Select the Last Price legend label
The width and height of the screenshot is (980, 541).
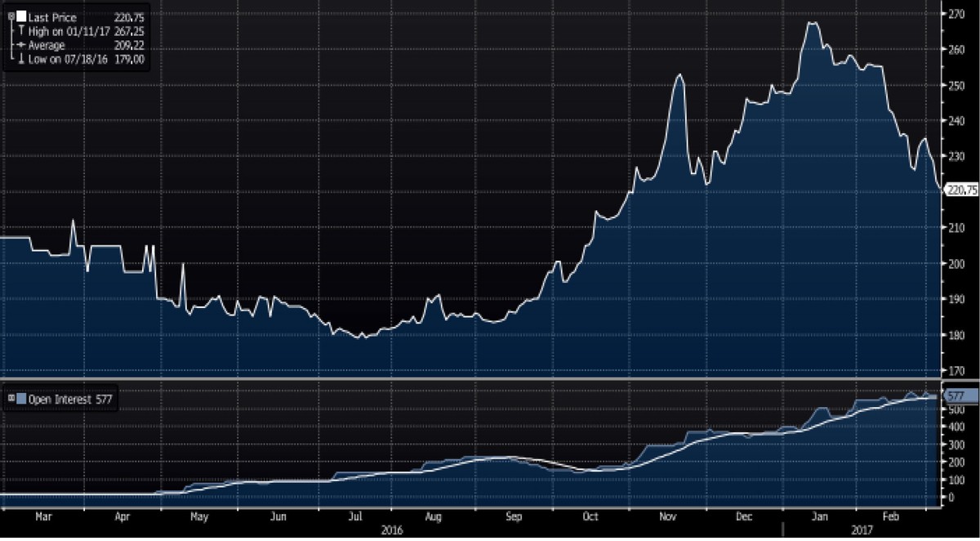pos(52,17)
